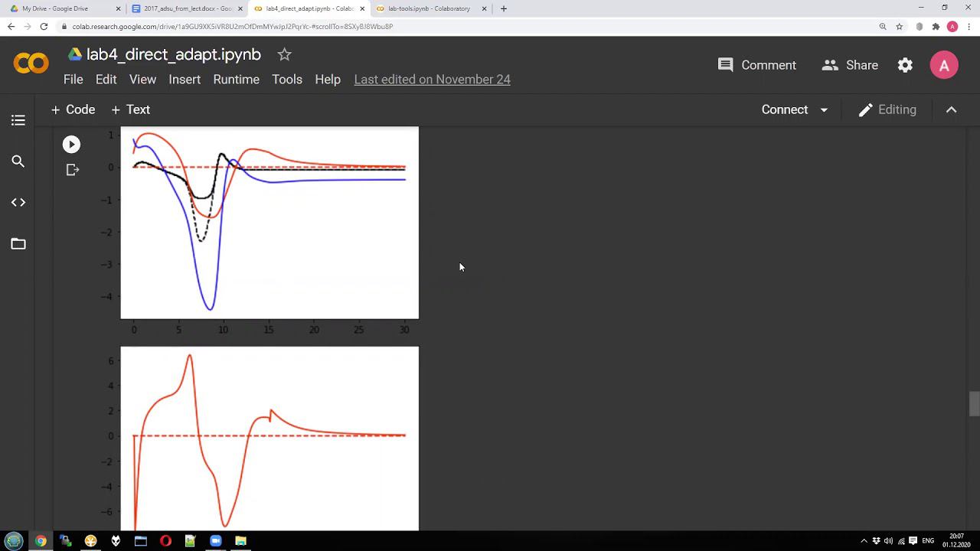Open a new browser tab

[503, 8]
